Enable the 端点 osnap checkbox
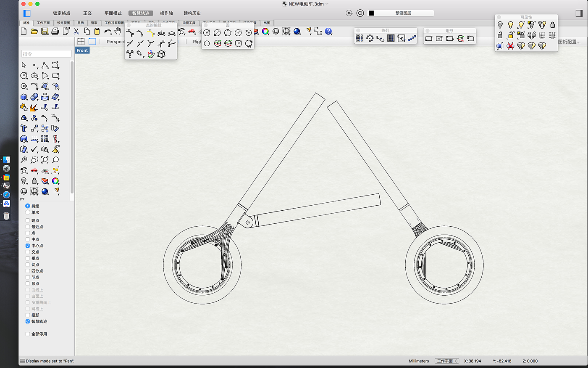 pyautogui.click(x=28, y=220)
